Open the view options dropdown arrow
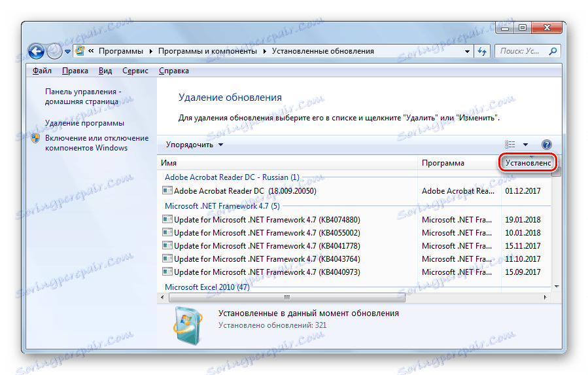Viewport: 588px width, 375px height. pos(525,145)
